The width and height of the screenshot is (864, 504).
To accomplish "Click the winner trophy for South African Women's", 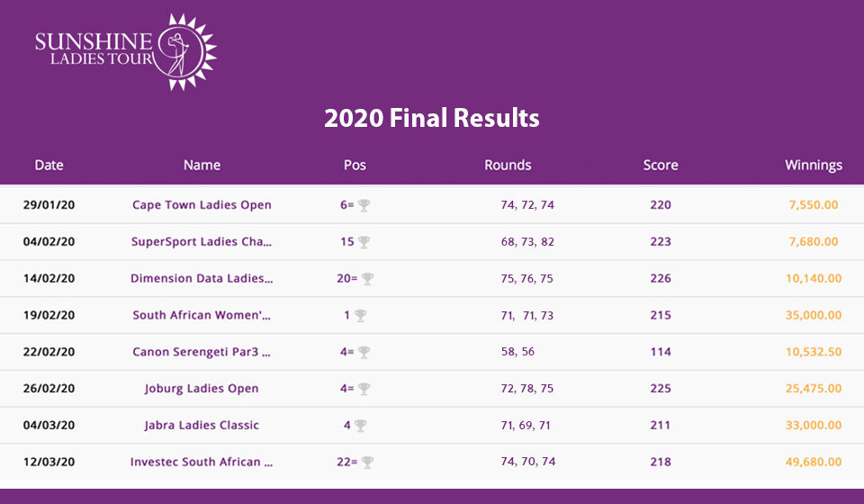I will (360, 316).
